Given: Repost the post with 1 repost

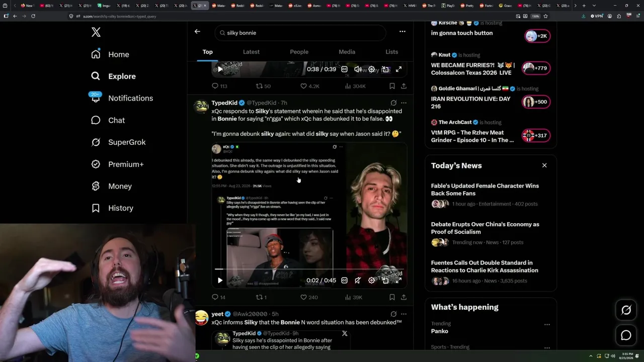Looking at the screenshot, I should (x=261, y=297).
